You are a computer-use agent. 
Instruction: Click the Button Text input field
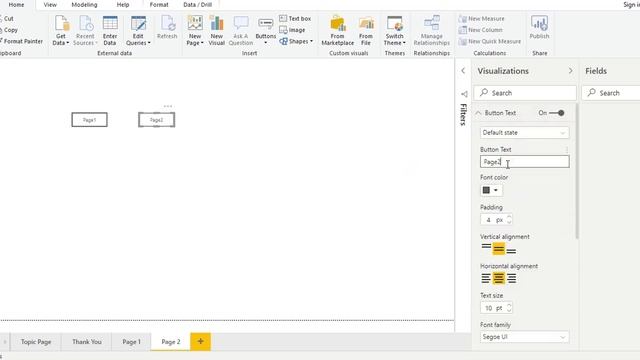pos(524,162)
